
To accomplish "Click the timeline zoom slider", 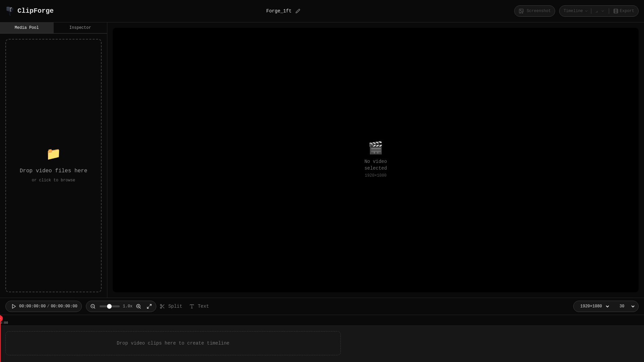I will coord(110,306).
